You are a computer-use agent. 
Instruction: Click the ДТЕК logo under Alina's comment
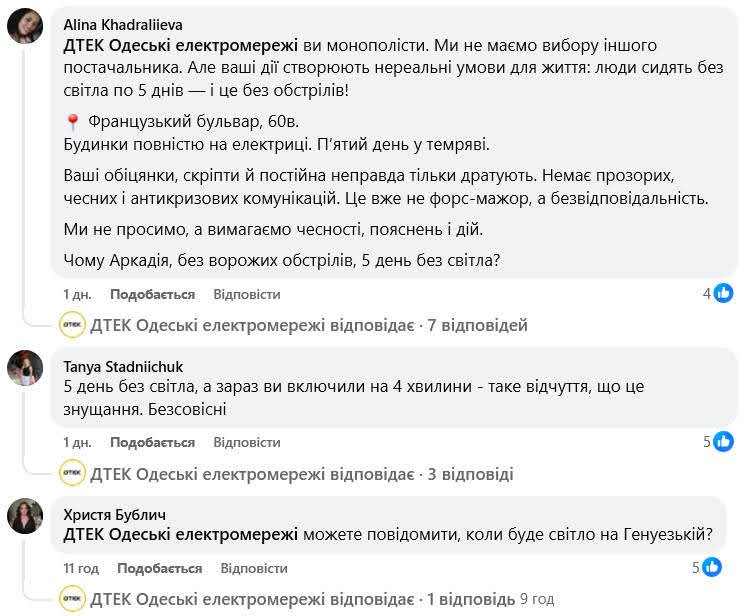(72, 325)
